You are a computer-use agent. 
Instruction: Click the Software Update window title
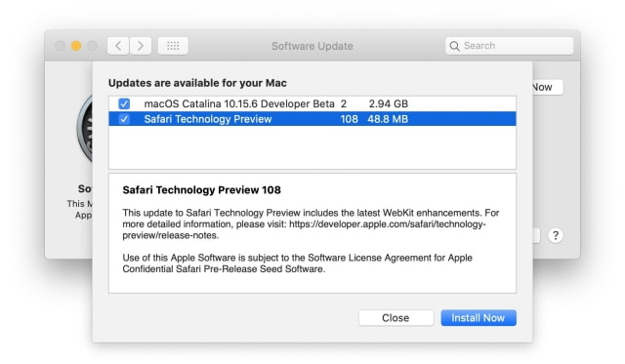coord(312,46)
